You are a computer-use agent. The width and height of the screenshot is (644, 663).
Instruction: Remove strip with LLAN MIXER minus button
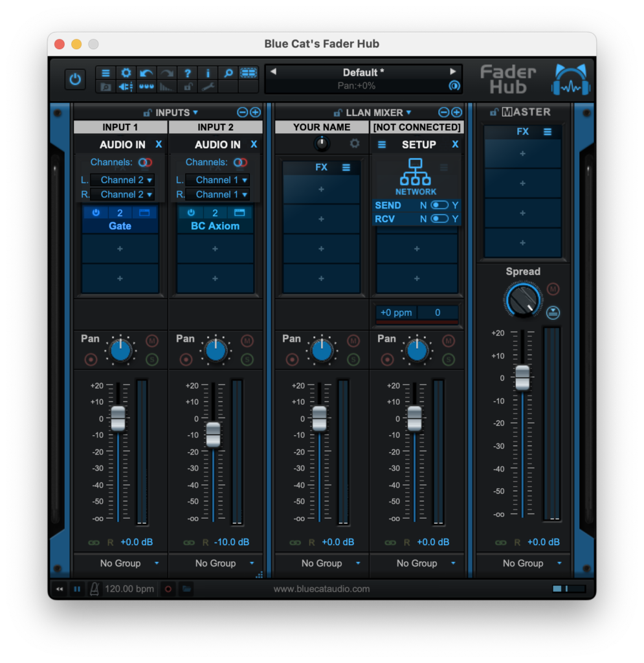click(443, 112)
